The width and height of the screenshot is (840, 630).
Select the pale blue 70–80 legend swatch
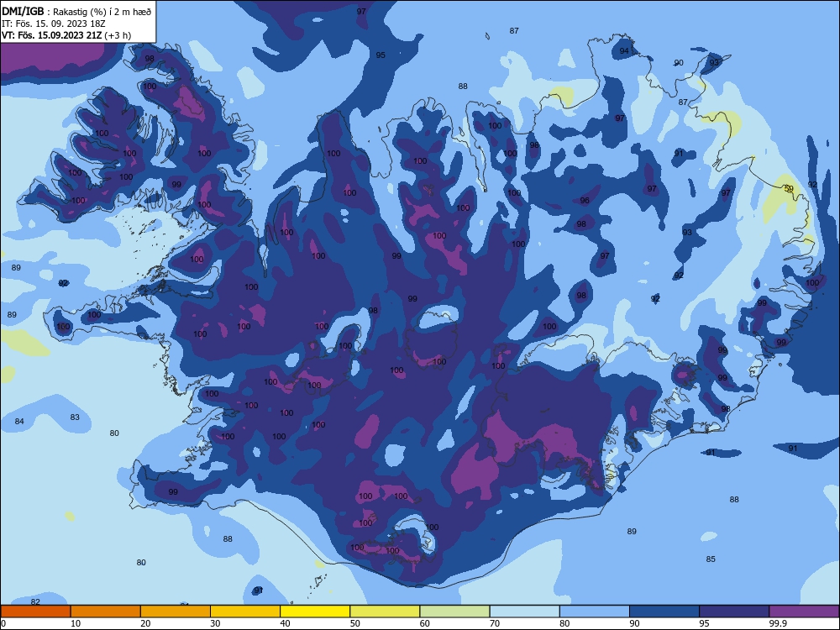point(524,612)
